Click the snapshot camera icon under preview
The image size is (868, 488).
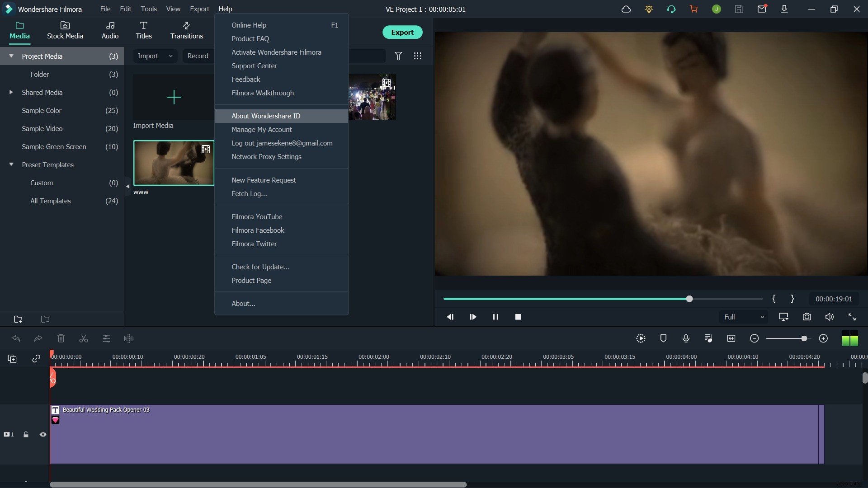pyautogui.click(x=807, y=317)
